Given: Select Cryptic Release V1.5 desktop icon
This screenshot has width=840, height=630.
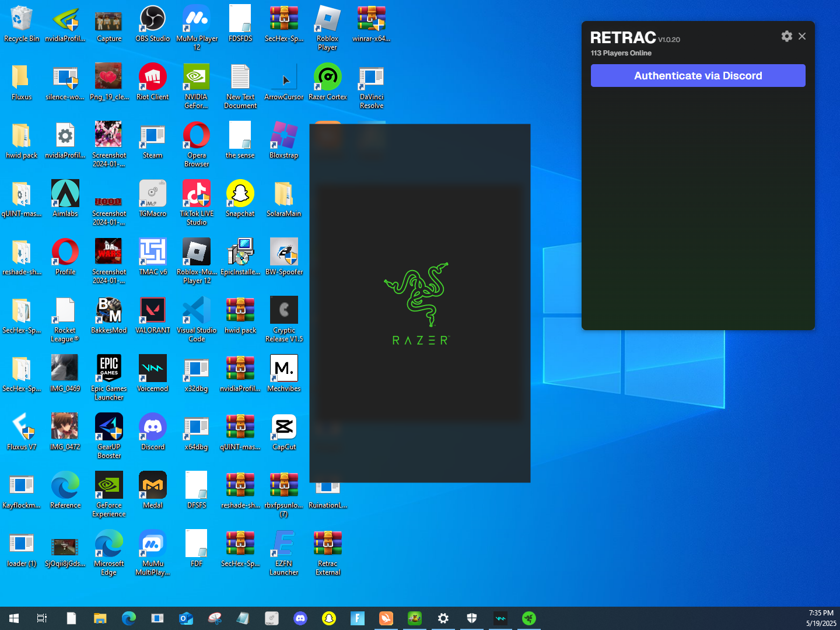Looking at the screenshot, I should coord(284,320).
